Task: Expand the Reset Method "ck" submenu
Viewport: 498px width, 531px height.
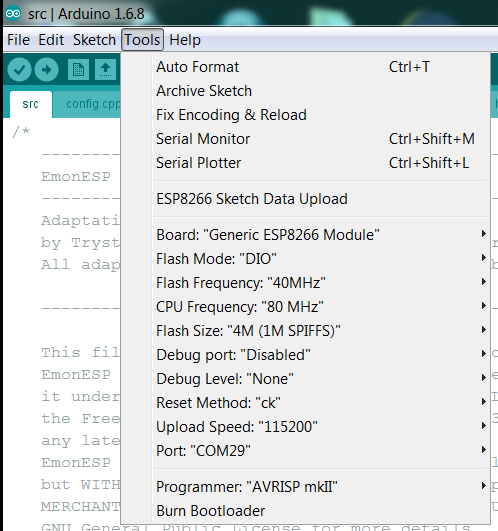Action: [x=305, y=403]
